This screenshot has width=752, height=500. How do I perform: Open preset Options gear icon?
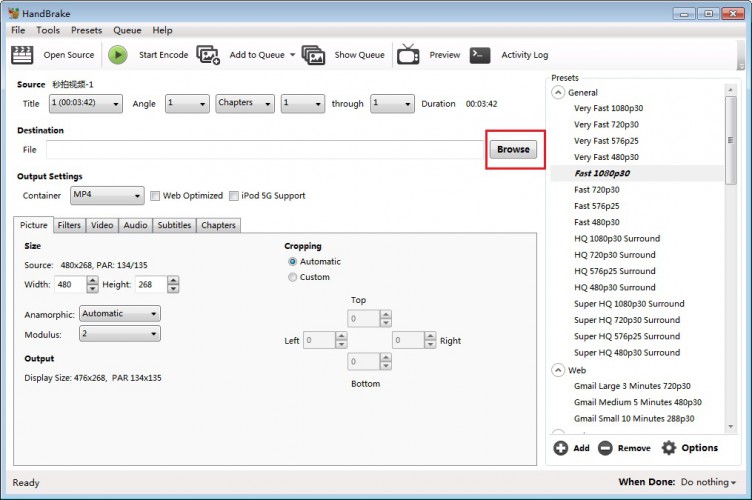coord(669,448)
